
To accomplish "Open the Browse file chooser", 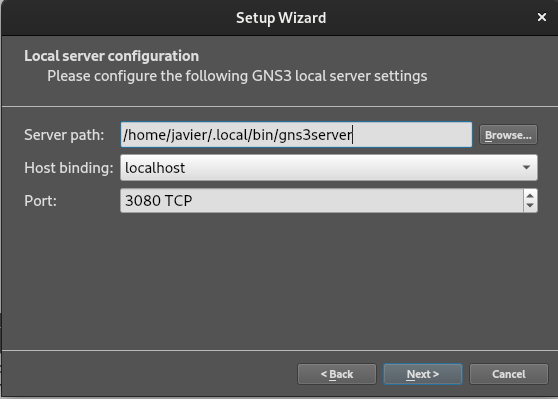I will 508,135.
